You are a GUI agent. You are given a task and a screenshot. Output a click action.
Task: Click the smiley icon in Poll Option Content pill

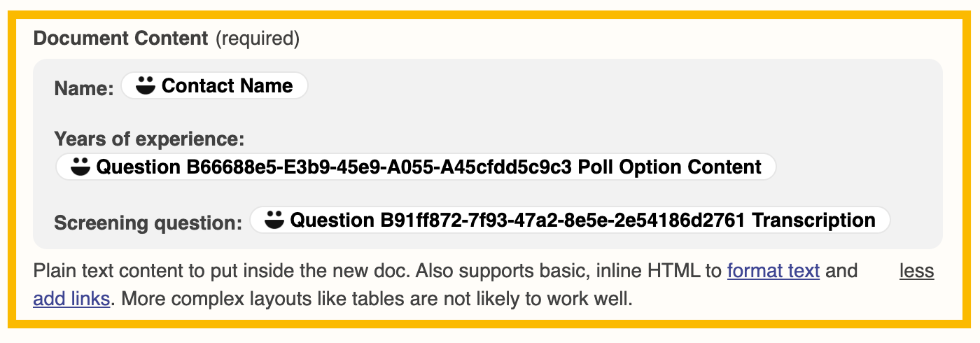[x=80, y=167]
